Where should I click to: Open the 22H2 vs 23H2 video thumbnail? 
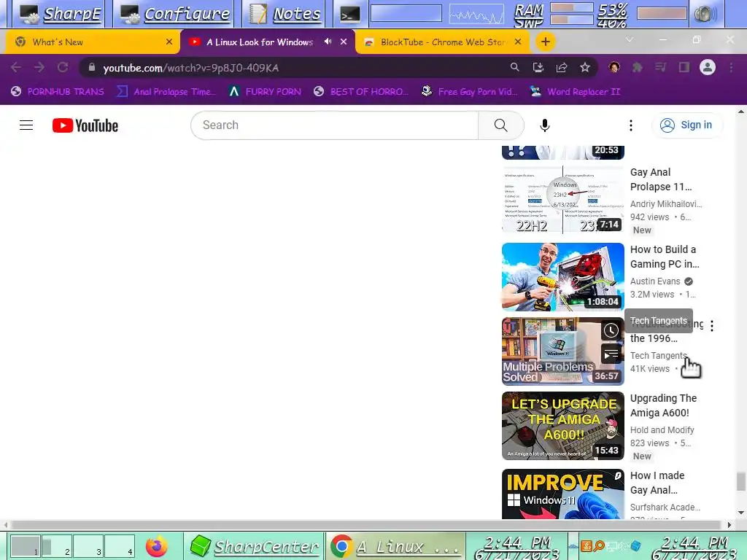(562, 200)
